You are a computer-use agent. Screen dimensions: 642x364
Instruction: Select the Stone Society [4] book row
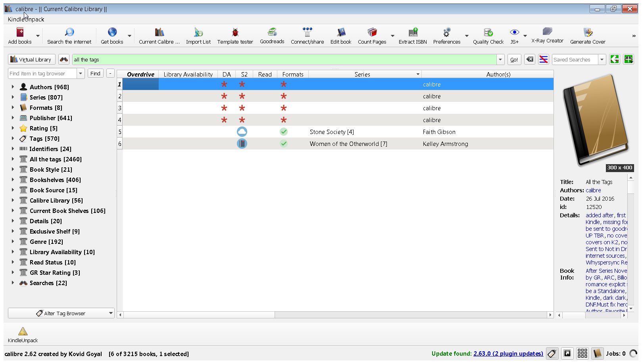tap(338, 132)
